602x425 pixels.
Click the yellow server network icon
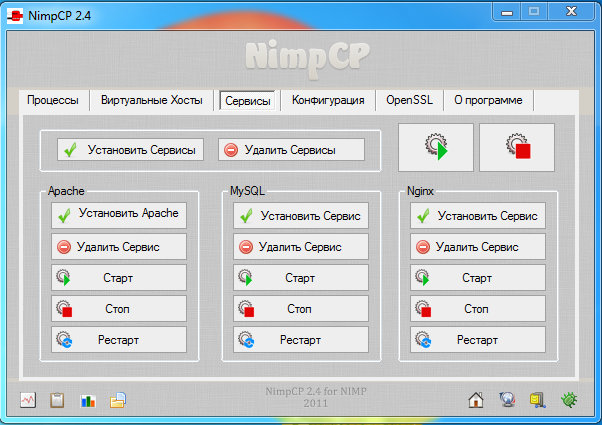click(x=538, y=400)
